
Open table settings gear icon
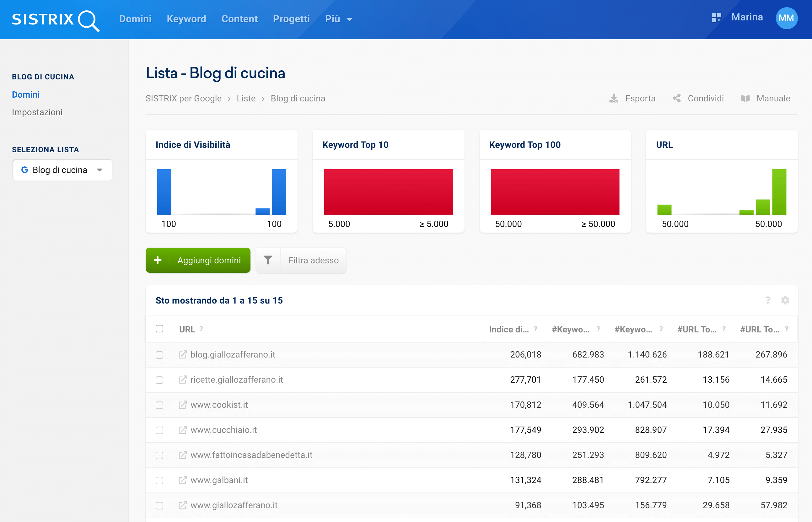point(785,300)
